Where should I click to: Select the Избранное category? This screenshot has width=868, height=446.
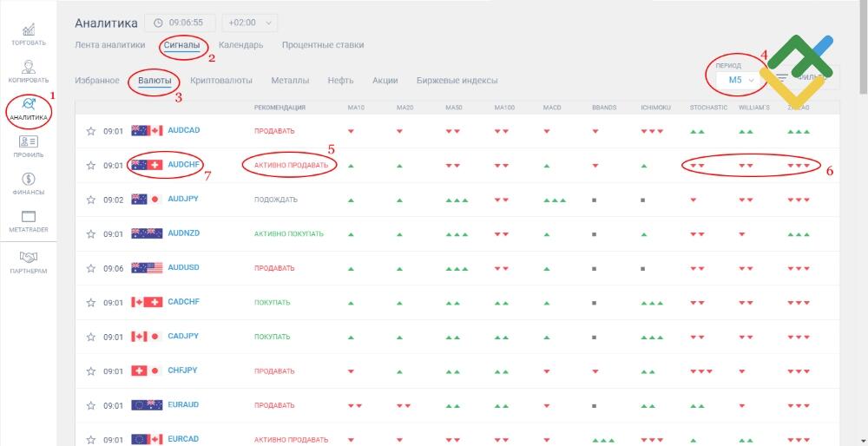[x=97, y=80]
